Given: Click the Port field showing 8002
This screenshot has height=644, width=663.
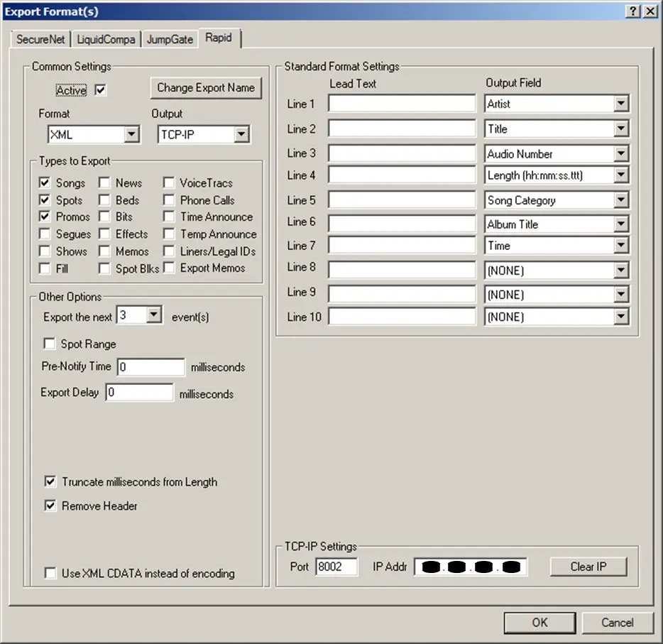Looking at the screenshot, I should (x=336, y=567).
